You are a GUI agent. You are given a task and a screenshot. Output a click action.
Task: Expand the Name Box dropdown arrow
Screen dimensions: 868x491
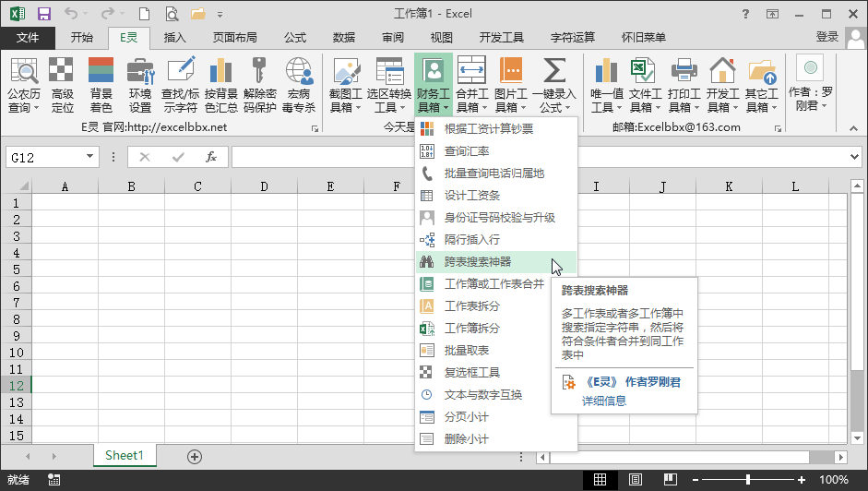pos(89,157)
